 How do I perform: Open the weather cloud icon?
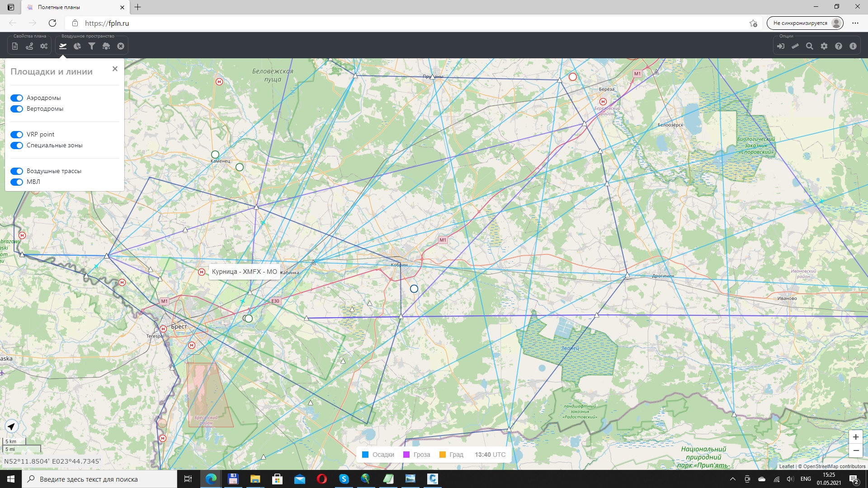point(106,46)
